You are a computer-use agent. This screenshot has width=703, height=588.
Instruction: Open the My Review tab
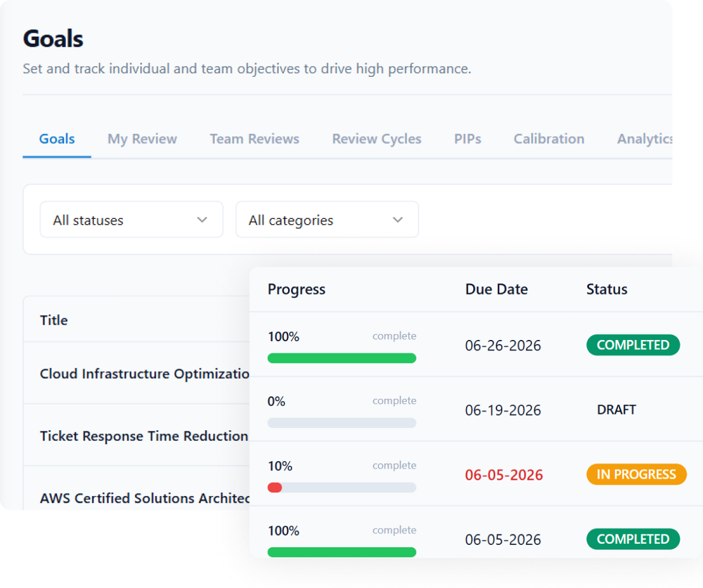click(x=142, y=139)
